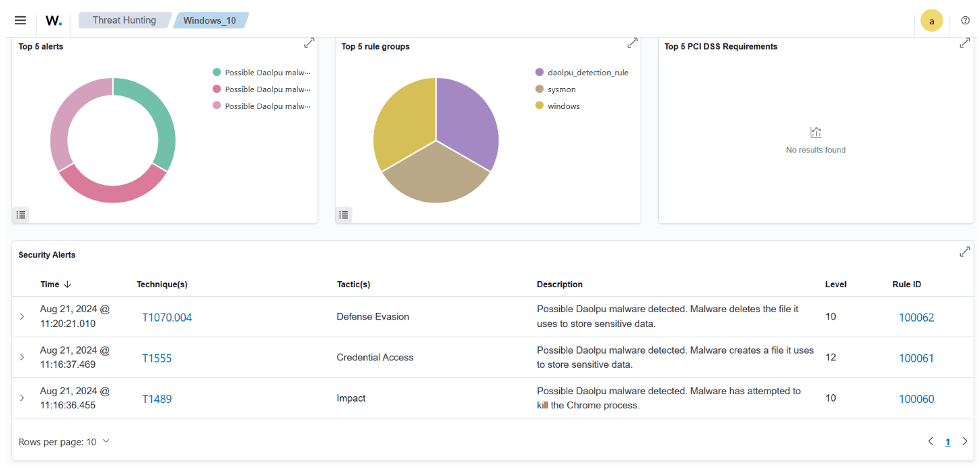Open the hamburger navigation menu
This screenshot has width=980, height=468.
(x=20, y=20)
